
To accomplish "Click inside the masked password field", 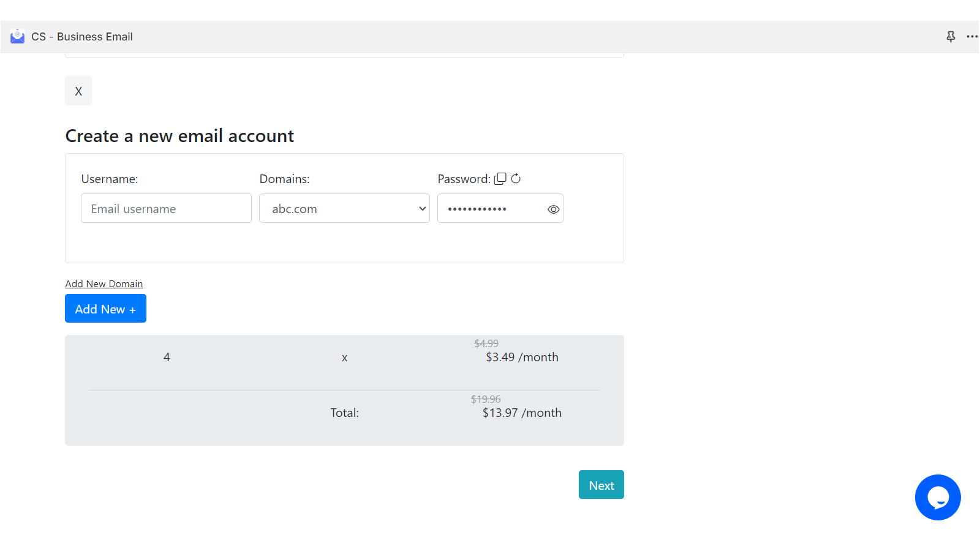I will pyautogui.click(x=490, y=209).
